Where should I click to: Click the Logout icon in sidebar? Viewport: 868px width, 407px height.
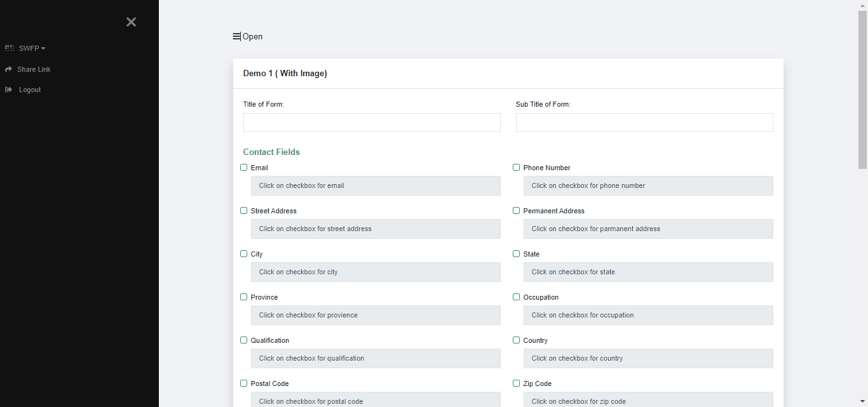click(x=9, y=90)
